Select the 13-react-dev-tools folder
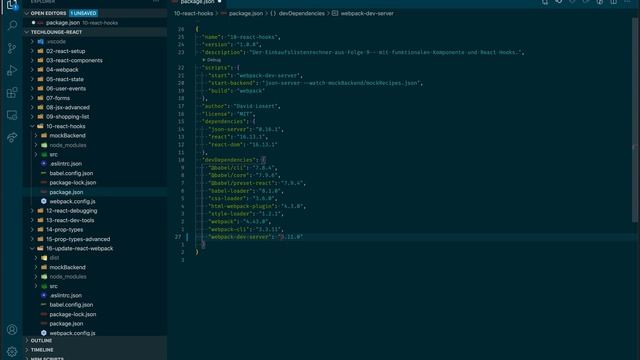This screenshot has height=360, width=640. pyautogui.click(x=70, y=220)
